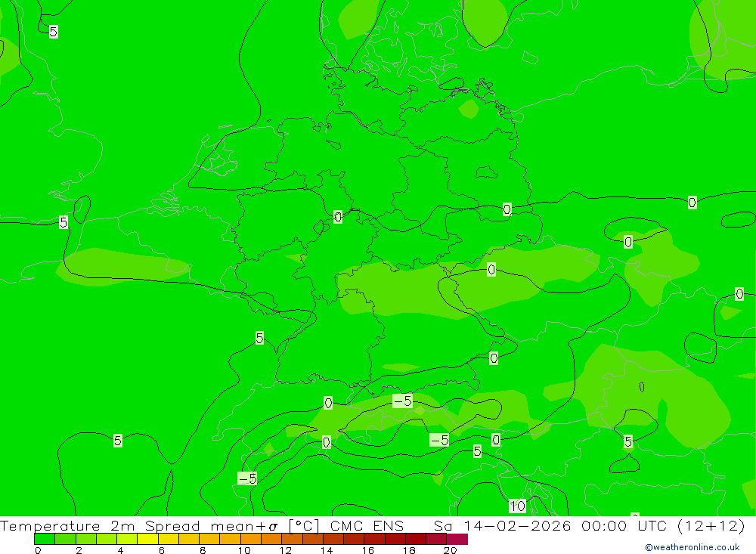Click the 'Sa 14-02-2026' date text

click(502, 525)
